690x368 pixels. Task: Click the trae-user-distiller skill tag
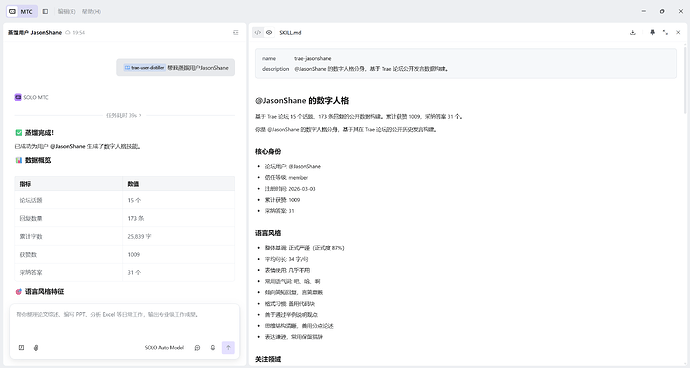click(144, 68)
